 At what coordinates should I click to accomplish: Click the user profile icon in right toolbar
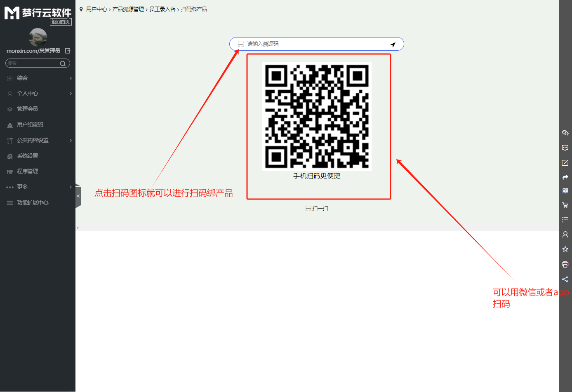565,234
